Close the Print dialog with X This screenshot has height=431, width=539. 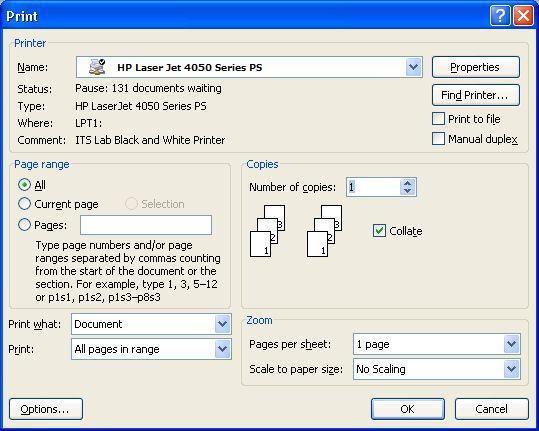tap(523, 15)
